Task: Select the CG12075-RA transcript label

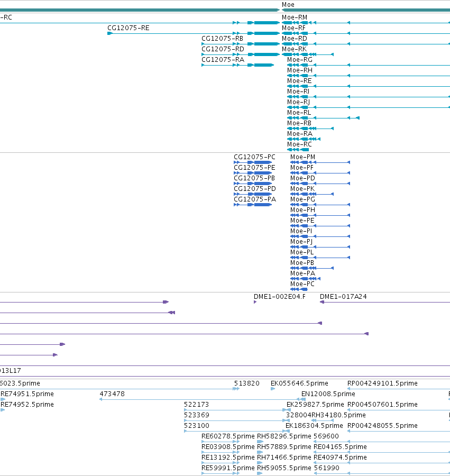Action: point(223,60)
